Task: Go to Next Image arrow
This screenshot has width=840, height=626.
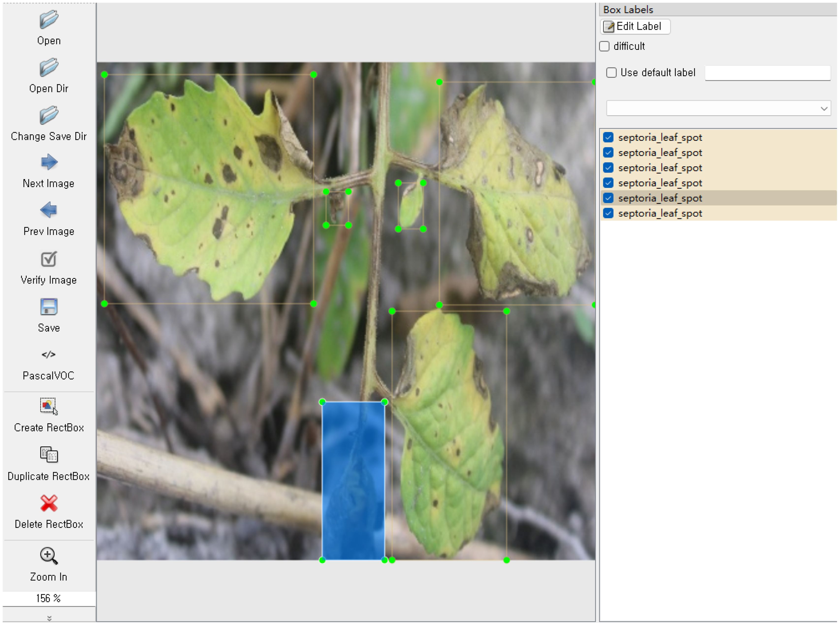Action: pyautogui.click(x=48, y=162)
